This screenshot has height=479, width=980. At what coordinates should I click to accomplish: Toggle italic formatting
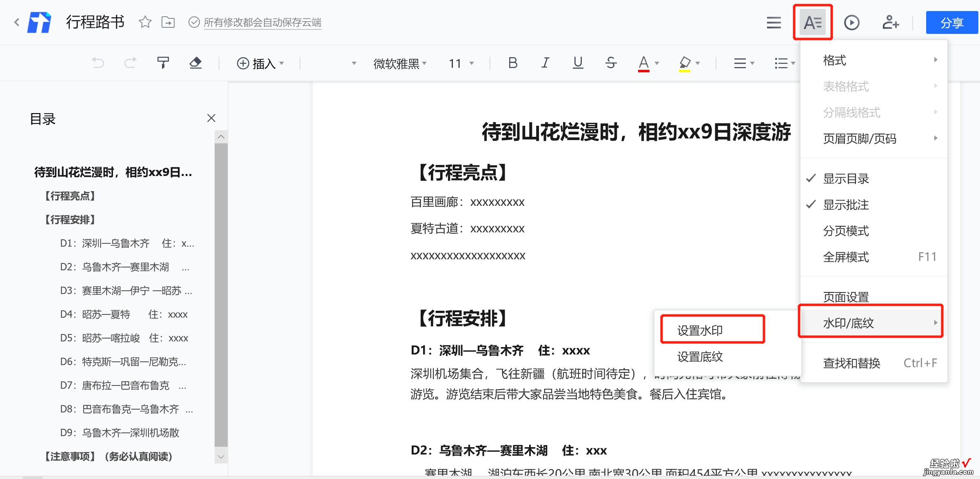(545, 63)
